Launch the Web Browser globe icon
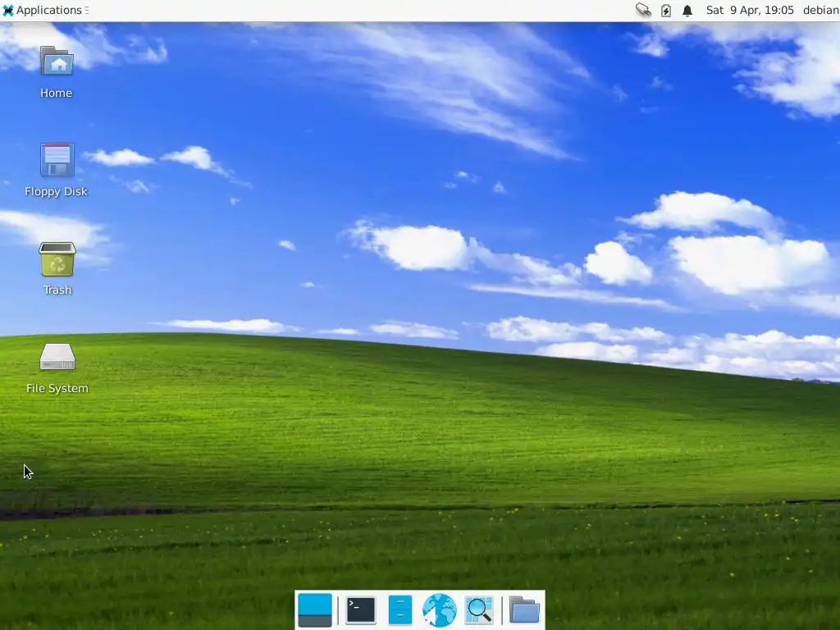 [440, 609]
